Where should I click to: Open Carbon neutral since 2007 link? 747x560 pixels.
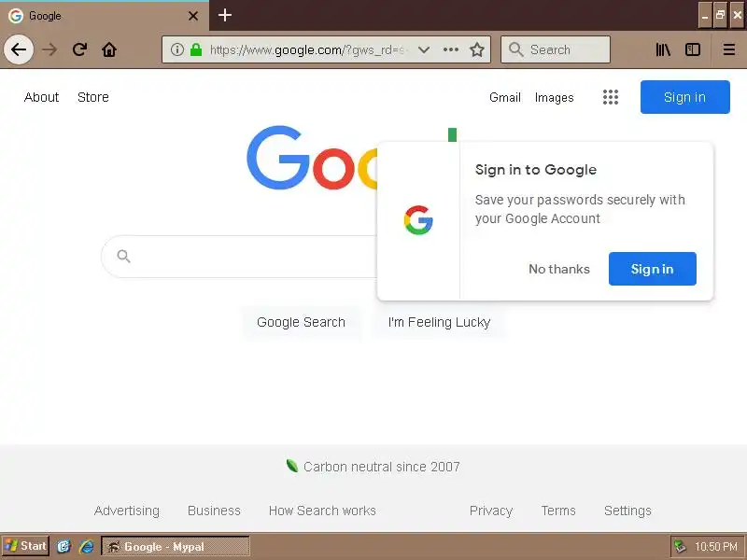382,467
